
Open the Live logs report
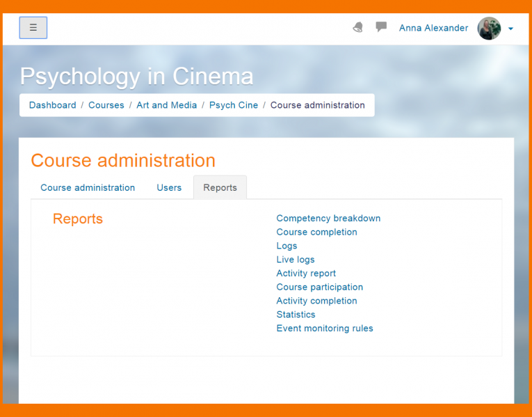pos(295,260)
